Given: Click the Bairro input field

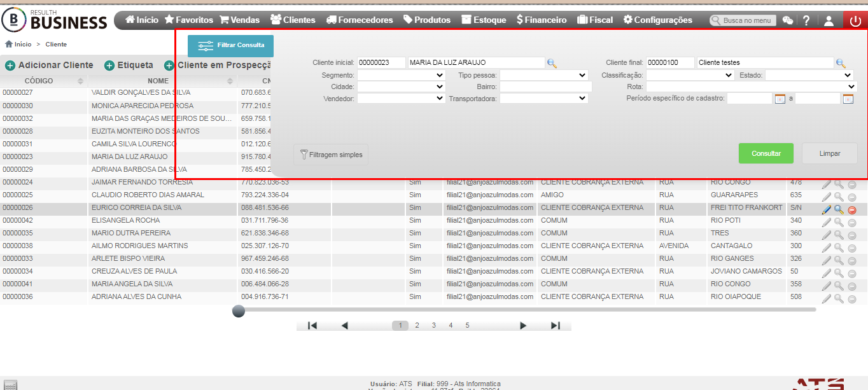Looking at the screenshot, I should tap(545, 87).
